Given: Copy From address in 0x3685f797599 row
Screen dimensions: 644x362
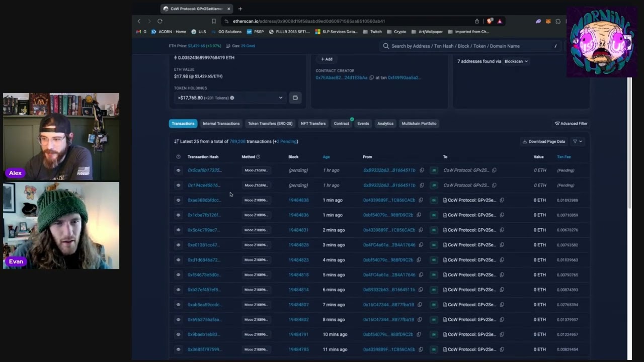Looking at the screenshot, I should pyautogui.click(x=421, y=349).
